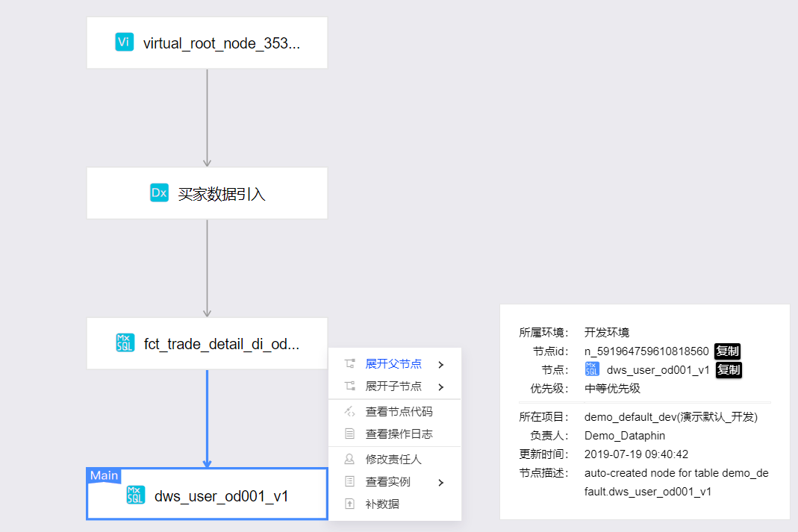The width and height of the screenshot is (798, 532).
Task: Click 复制 next to the node id
Action: (x=727, y=351)
